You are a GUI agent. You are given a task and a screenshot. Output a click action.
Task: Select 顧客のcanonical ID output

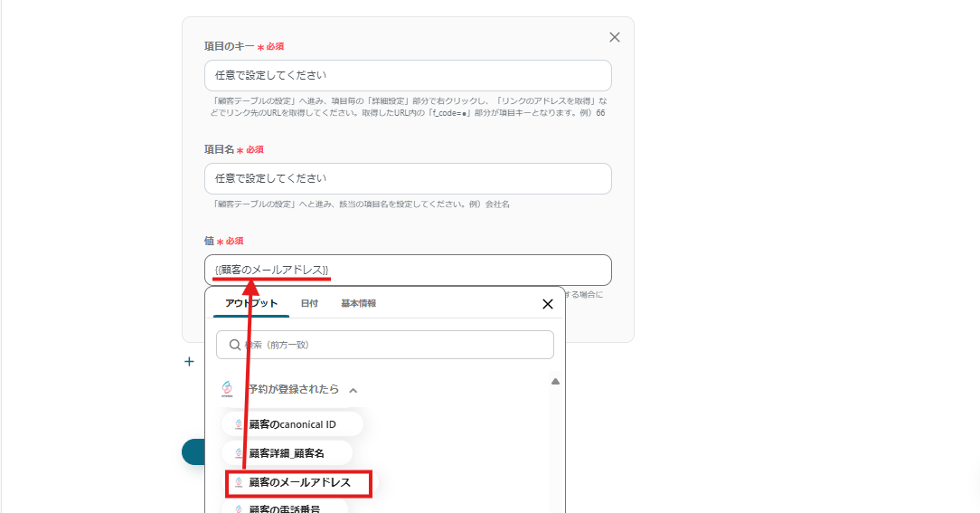point(292,424)
